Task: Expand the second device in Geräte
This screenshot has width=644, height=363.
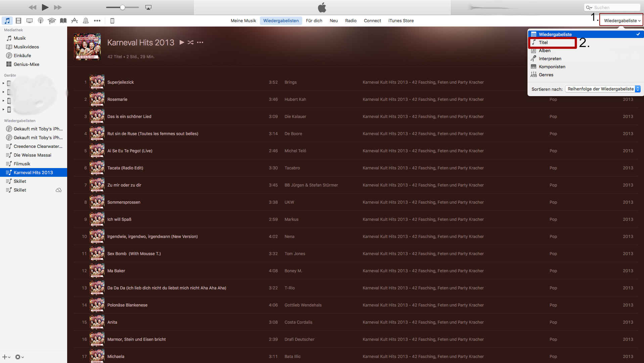Action: click(3, 92)
